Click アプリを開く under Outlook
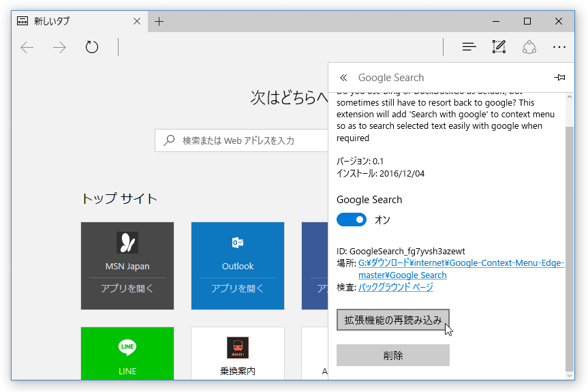This screenshot has width=588, height=392. click(x=238, y=288)
